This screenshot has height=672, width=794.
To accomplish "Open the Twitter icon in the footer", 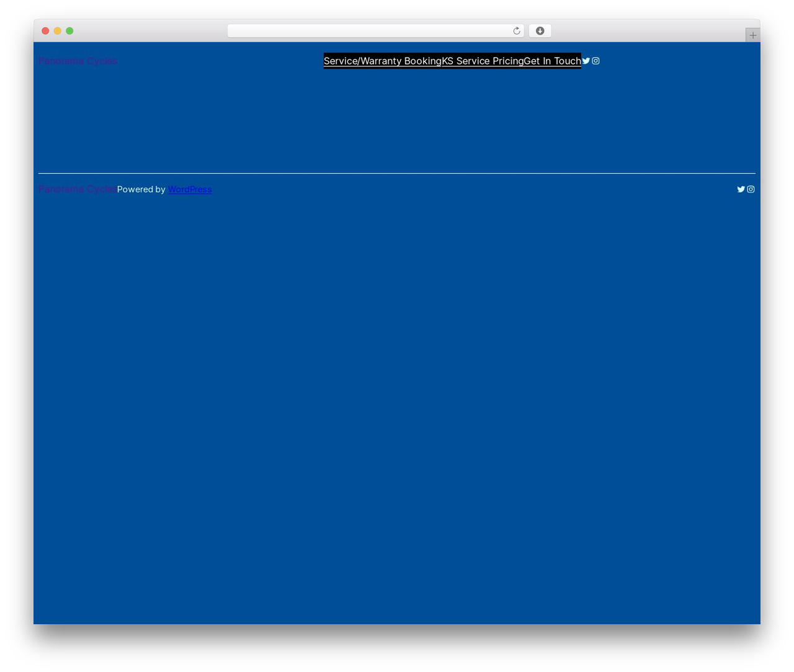I will click(741, 189).
